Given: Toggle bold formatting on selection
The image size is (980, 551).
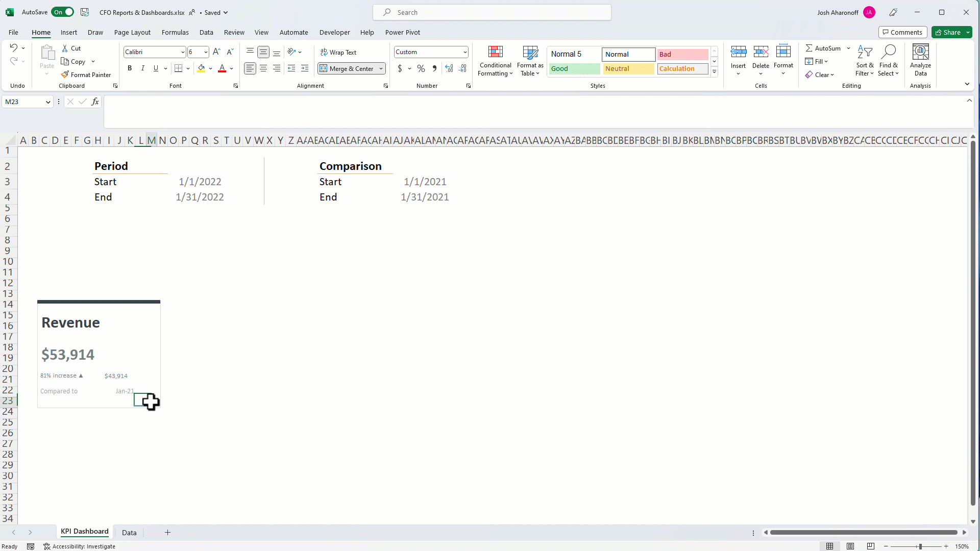Looking at the screenshot, I should coord(129,68).
